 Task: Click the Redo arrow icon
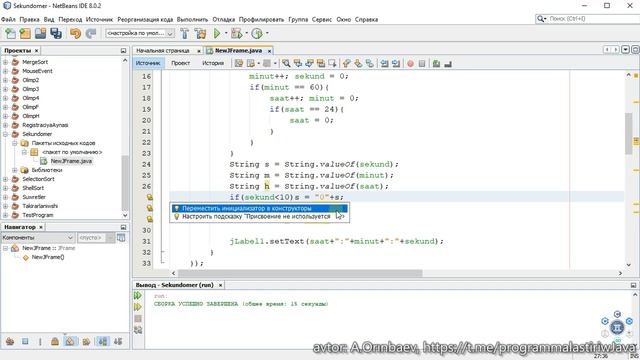tap(91, 33)
